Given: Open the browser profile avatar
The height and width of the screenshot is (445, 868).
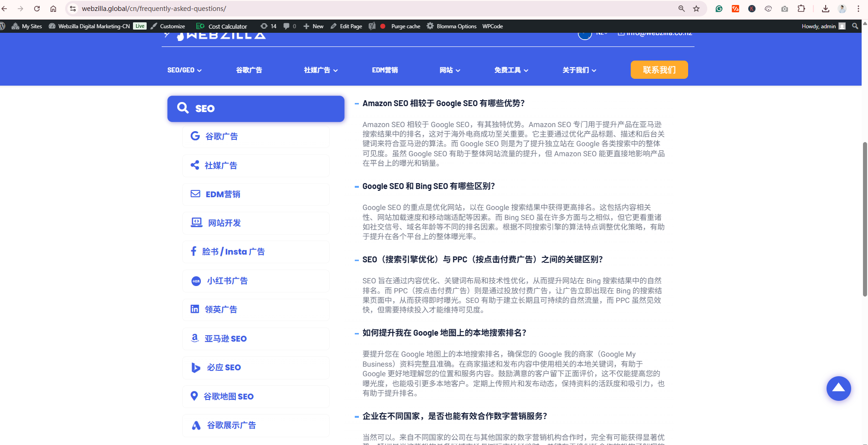Looking at the screenshot, I should [842, 9].
